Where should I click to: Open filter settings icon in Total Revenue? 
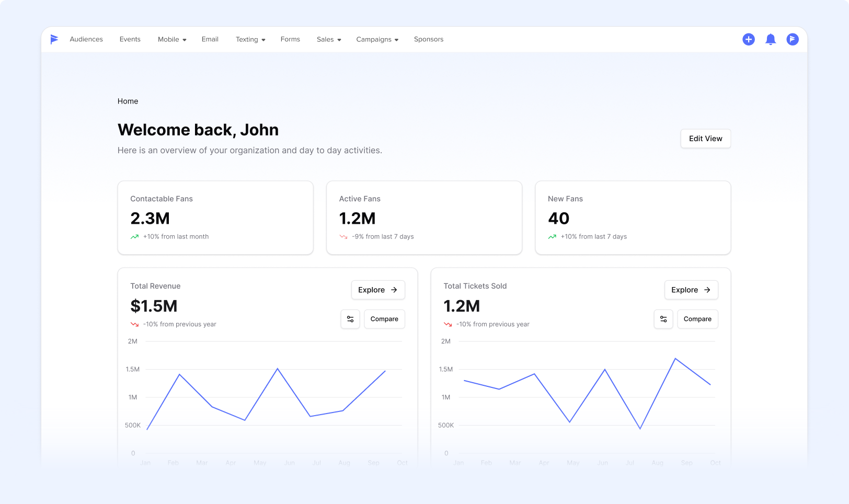pos(350,319)
